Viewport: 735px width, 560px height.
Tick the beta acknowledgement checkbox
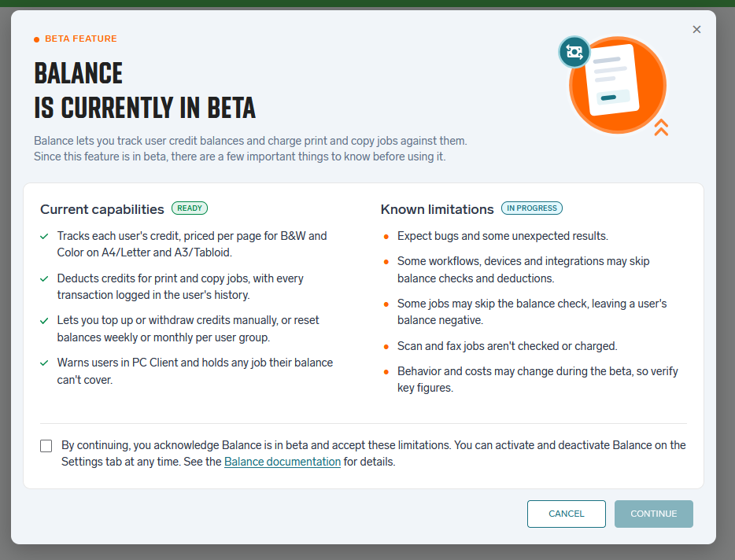click(x=46, y=446)
